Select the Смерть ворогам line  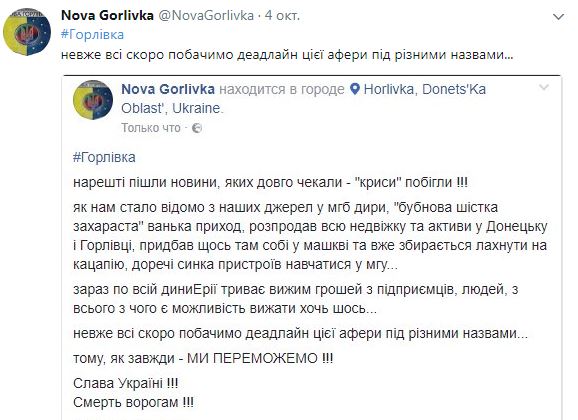(x=133, y=402)
